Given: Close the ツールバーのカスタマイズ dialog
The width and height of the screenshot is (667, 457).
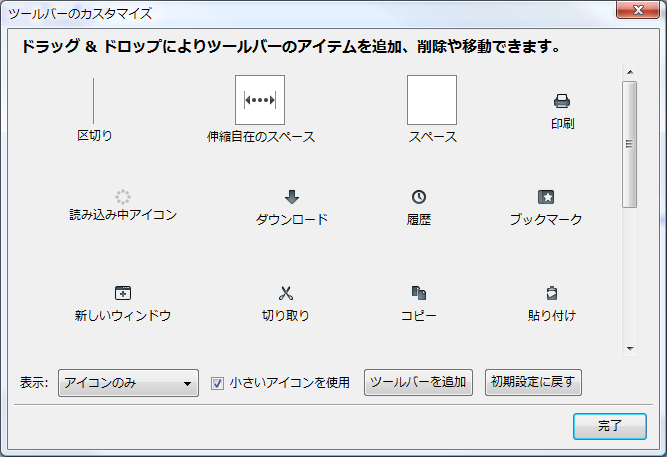Looking at the screenshot, I should 638,9.
